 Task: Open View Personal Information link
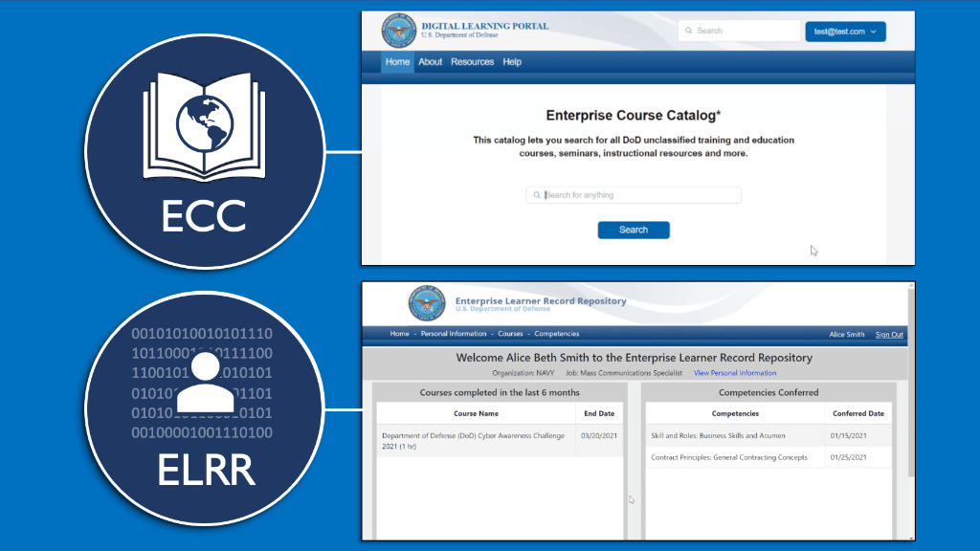[735, 373]
